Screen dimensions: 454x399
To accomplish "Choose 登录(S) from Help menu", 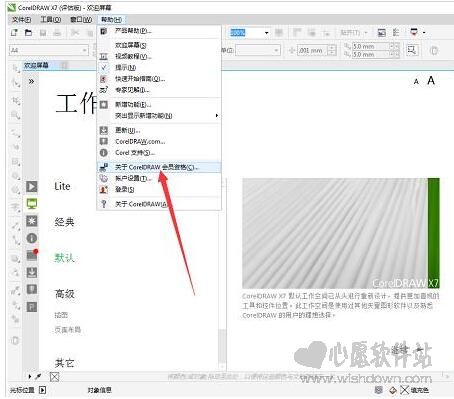I will (x=159, y=189).
